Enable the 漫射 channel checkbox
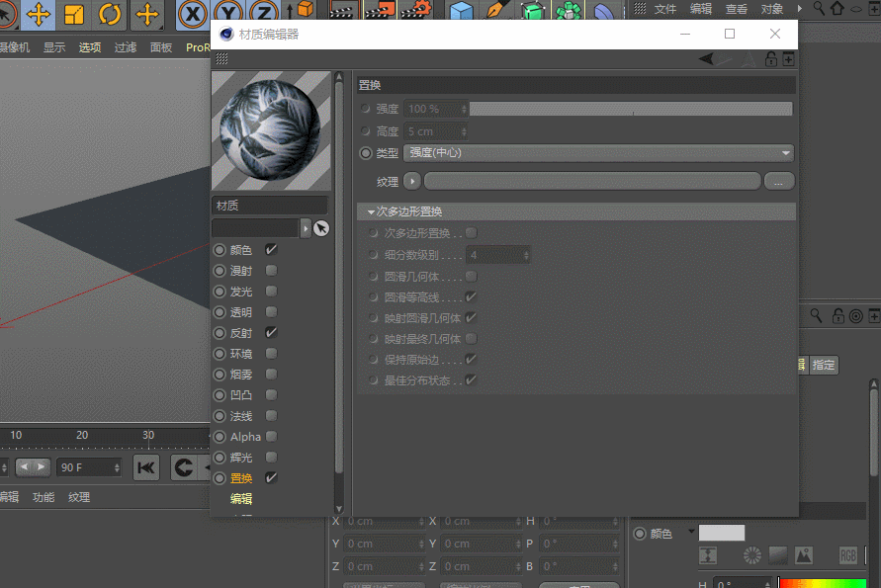 [x=272, y=271]
